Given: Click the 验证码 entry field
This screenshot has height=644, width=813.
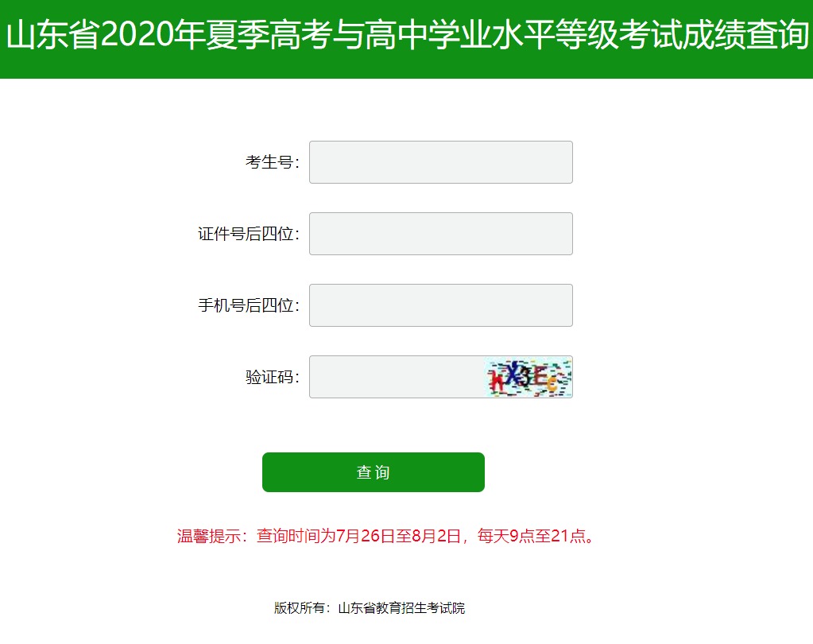Looking at the screenshot, I should click(396, 377).
